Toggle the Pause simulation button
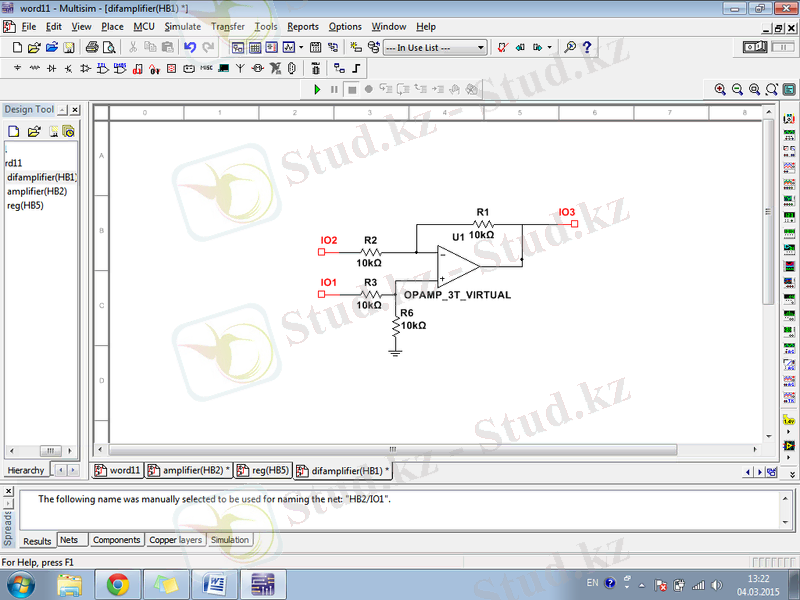 click(x=334, y=89)
